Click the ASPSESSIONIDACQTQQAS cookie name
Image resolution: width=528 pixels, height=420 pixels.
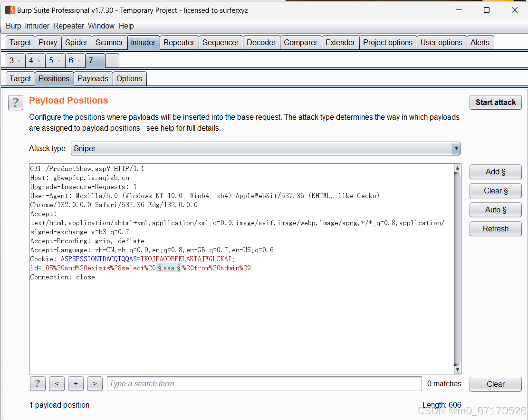click(x=99, y=259)
